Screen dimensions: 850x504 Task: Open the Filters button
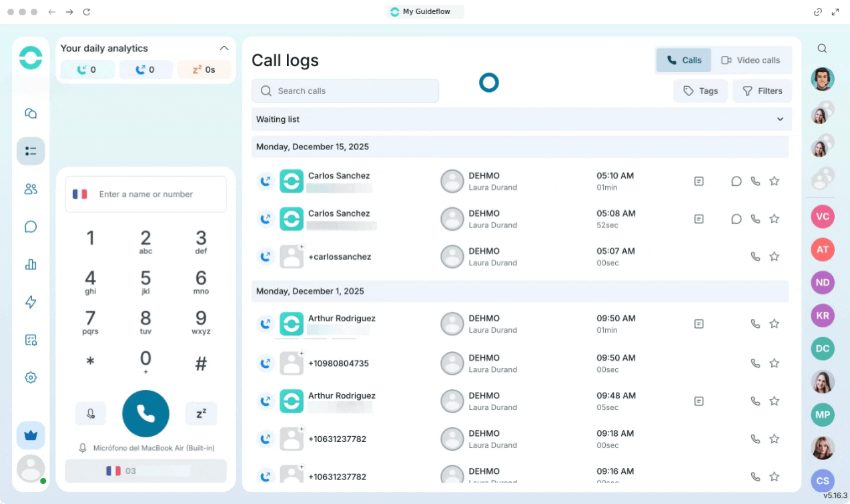tap(762, 91)
